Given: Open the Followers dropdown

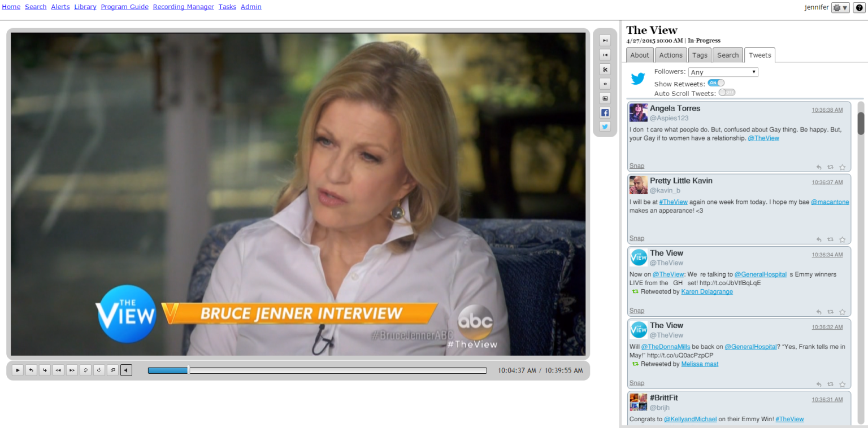Looking at the screenshot, I should pyautogui.click(x=723, y=72).
